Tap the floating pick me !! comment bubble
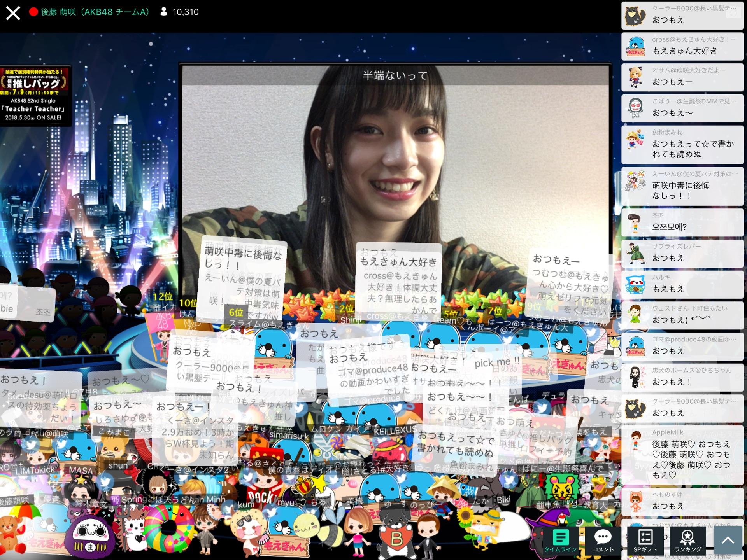The width and height of the screenshot is (747, 560). pyautogui.click(x=497, y=363)
